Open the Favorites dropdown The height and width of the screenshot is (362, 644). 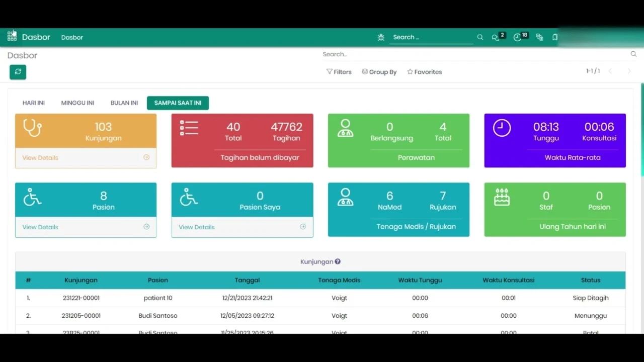[424, 71]
